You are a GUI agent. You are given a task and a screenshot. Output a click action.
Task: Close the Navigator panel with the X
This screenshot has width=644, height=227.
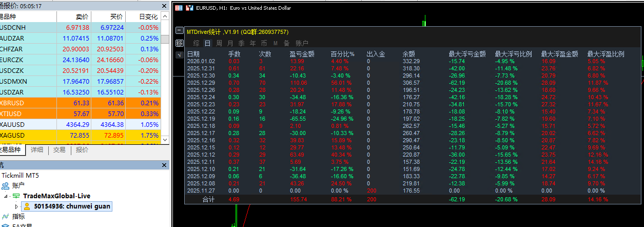[164, 165]
